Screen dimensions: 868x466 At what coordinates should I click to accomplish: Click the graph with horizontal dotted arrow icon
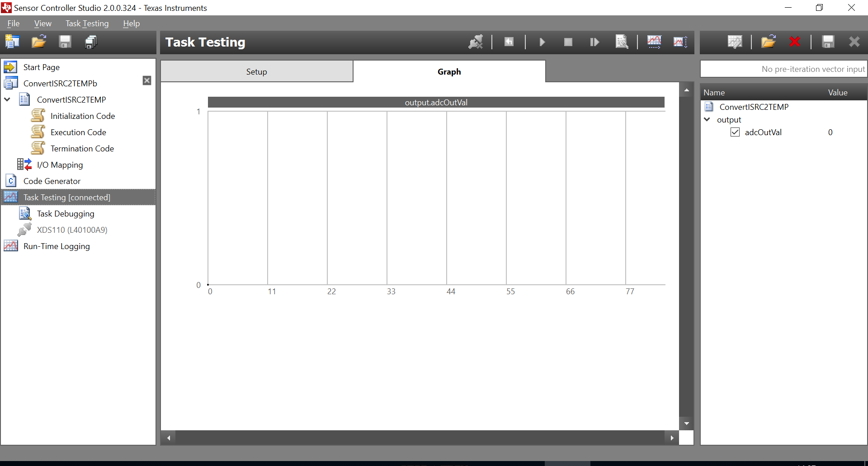654,42
